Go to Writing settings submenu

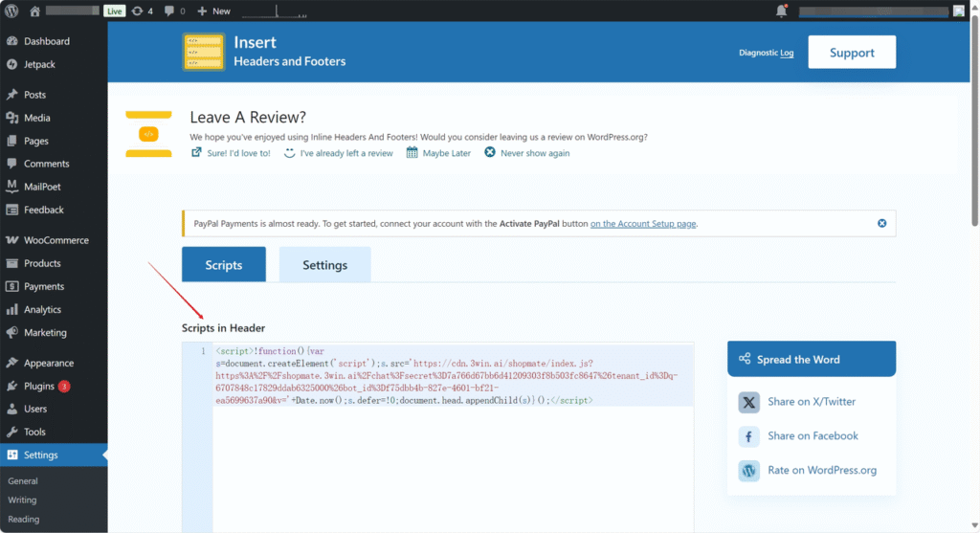click(x=23, y=500)
